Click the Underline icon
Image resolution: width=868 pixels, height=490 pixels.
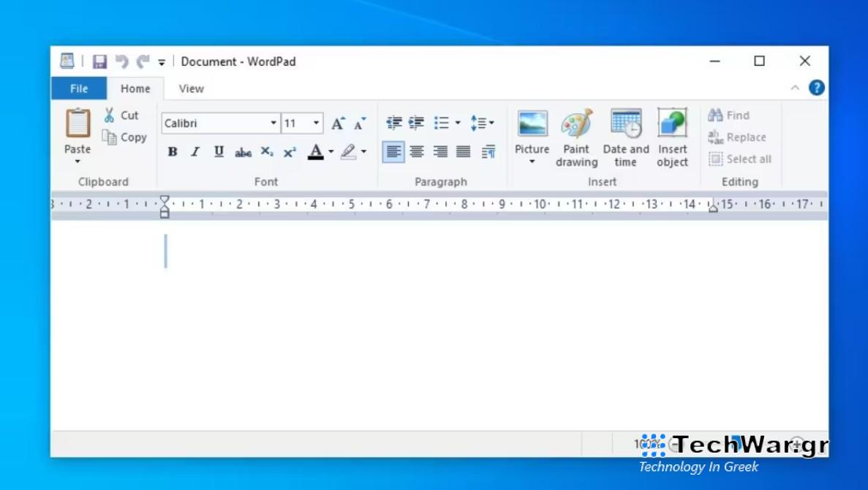pyautogui.click(x=217, y=152)
